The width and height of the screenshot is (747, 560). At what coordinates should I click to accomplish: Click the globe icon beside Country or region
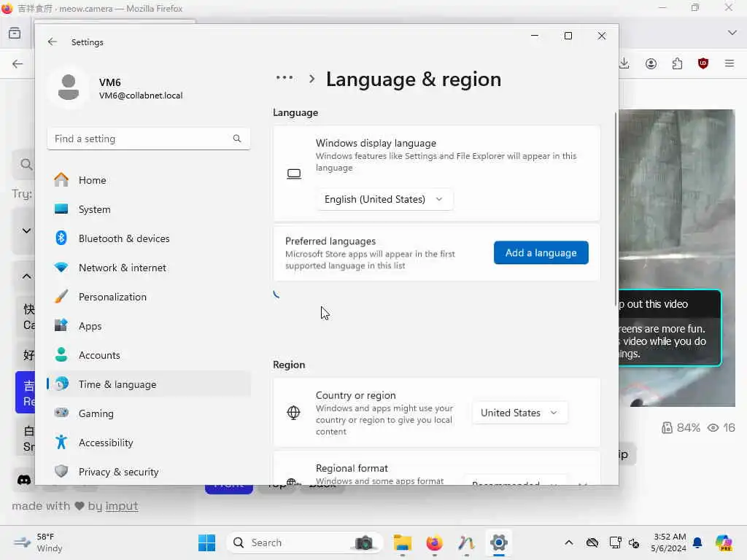click(293, 413)
